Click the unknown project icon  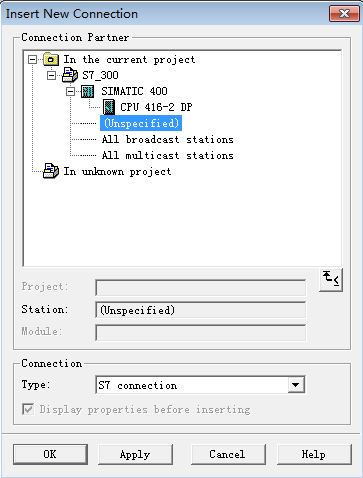tap(51, 171)
